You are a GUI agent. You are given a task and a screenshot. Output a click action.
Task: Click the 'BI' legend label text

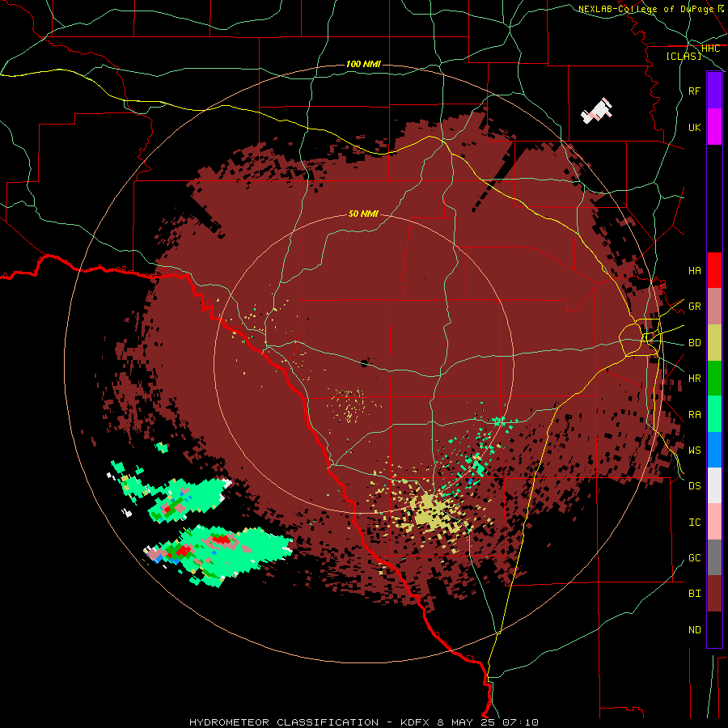(694, 594)
